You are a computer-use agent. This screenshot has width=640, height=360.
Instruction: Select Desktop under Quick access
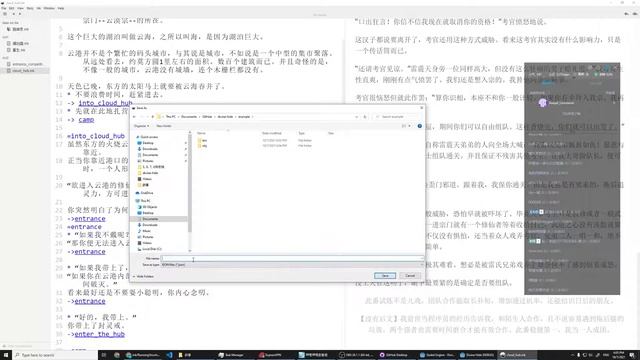pos(148,143)
